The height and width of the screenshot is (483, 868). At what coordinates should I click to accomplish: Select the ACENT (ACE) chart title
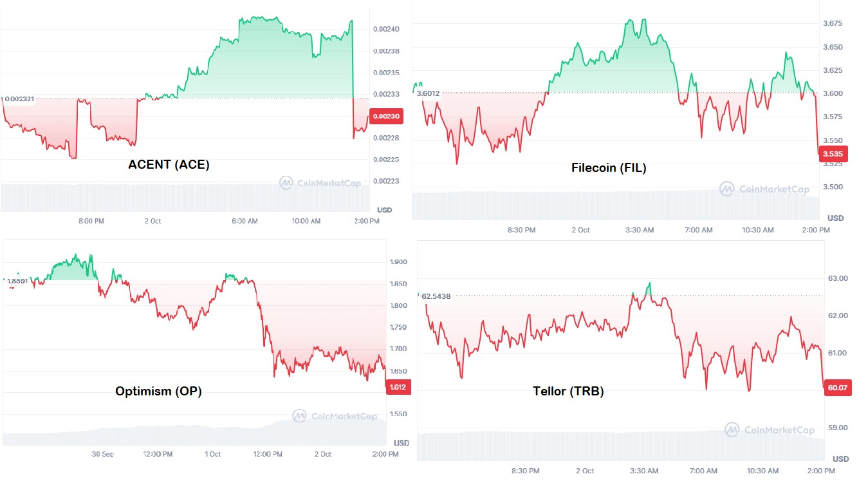coord(169,164)
